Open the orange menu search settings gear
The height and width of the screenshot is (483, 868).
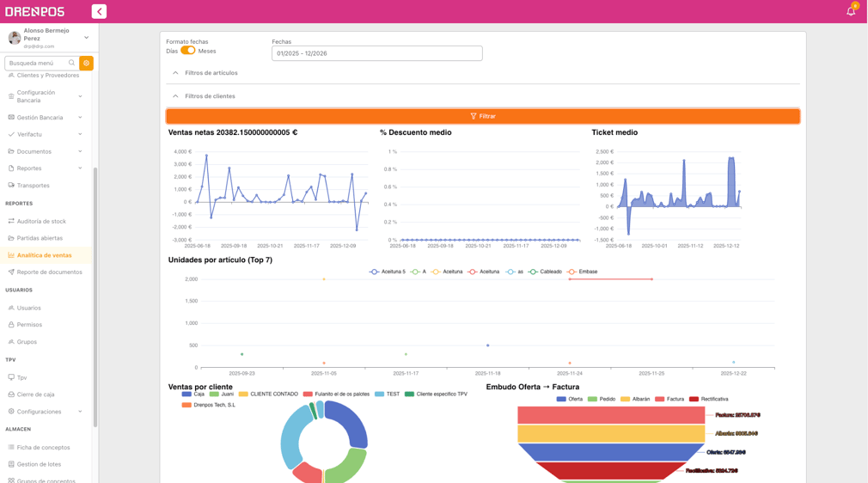(x=86, y=63)
